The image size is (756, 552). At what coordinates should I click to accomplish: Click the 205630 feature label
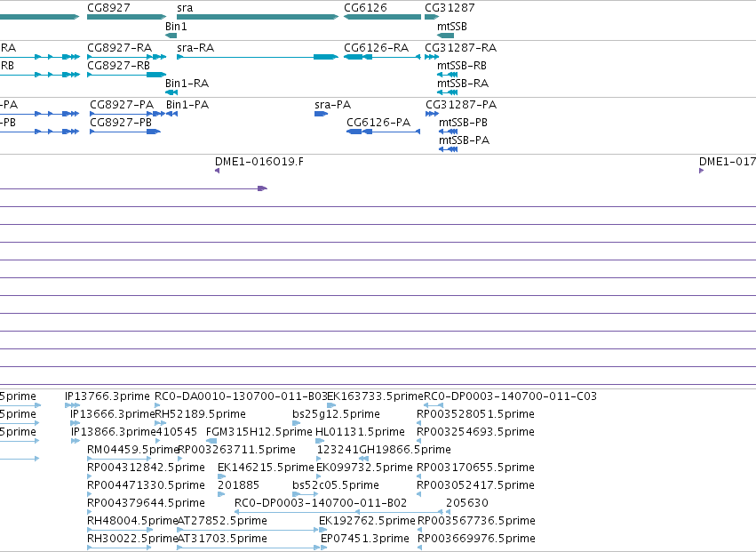pos(467,503)
